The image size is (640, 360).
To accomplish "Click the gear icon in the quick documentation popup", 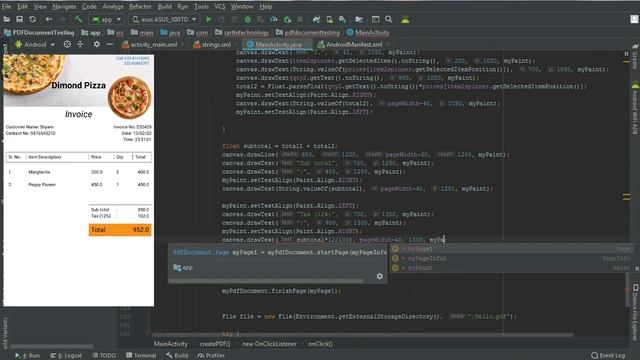I will coord(380,276).
